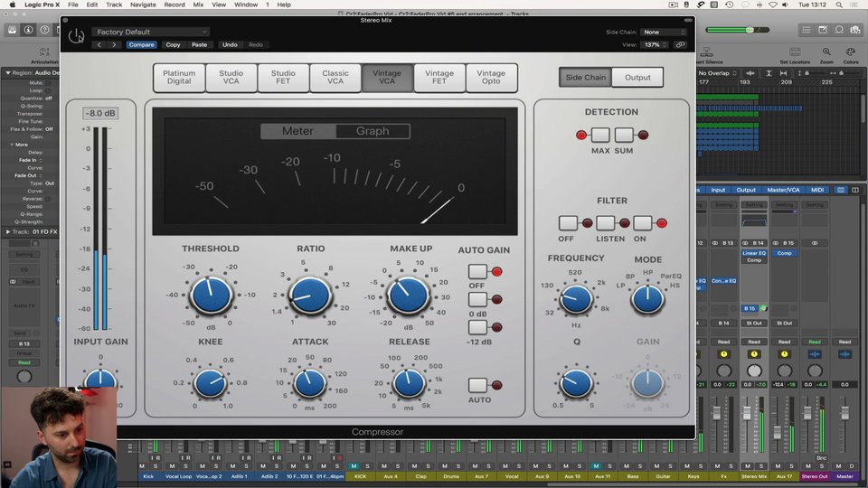868x488 pixels.
Task: Open the Apple menu
Action: (12, 5)
